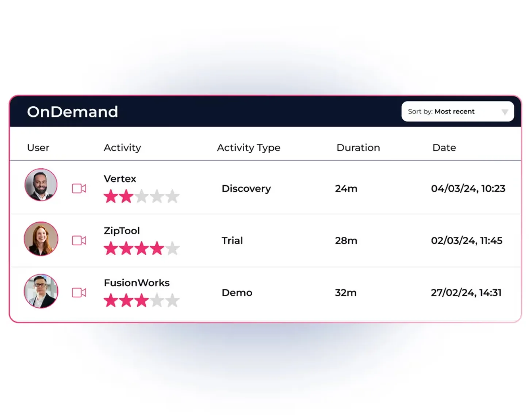Click the video camera icon in the FusionWorks row
Screen dimensions: 532x415
click(x=79, y=293)
